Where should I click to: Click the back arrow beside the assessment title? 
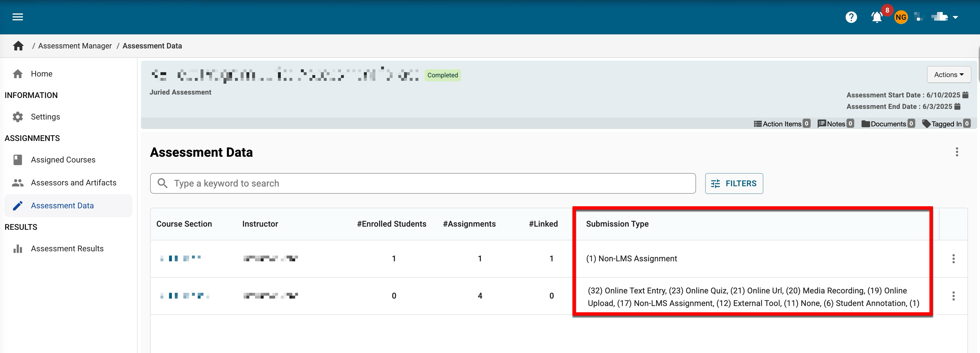point(159,75)
